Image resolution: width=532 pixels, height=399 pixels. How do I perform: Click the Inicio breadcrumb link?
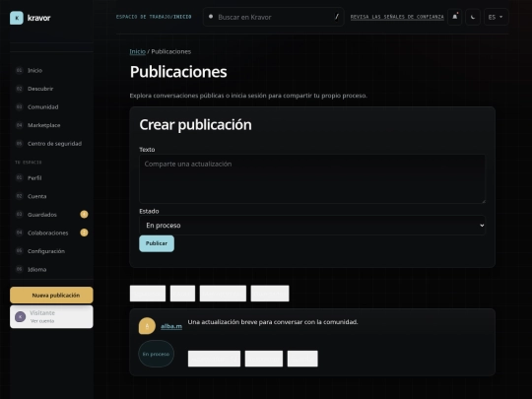[137, 51]
